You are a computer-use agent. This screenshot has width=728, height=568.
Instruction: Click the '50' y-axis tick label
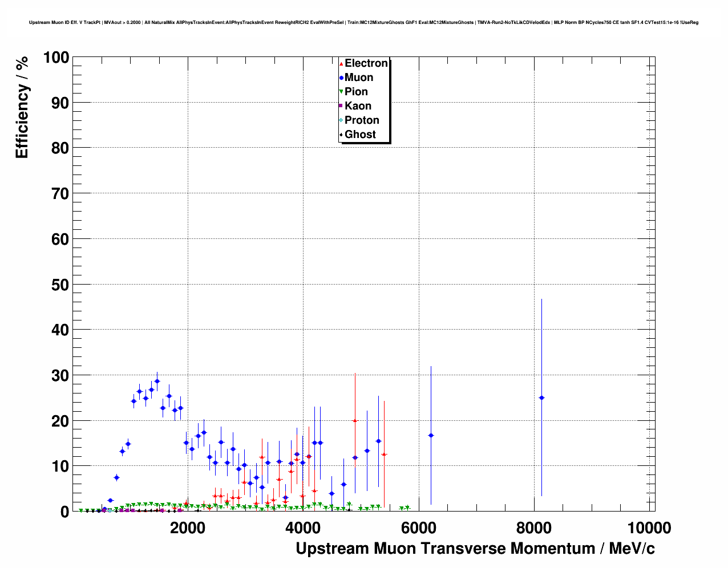pos(60,285)
